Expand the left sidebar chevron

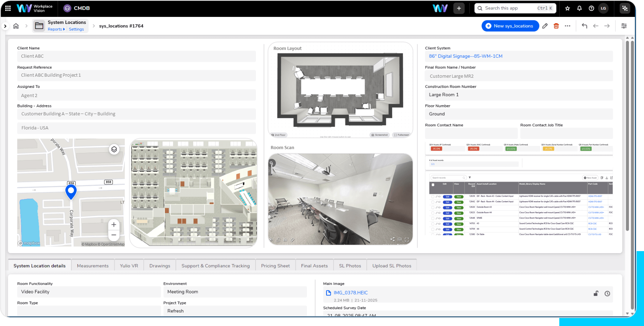click(5, 26)
